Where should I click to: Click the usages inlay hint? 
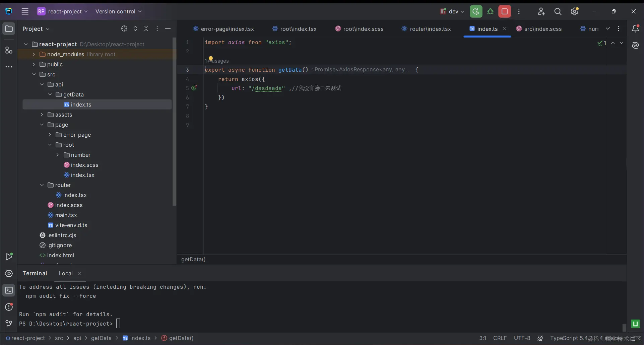click(217, 61)
